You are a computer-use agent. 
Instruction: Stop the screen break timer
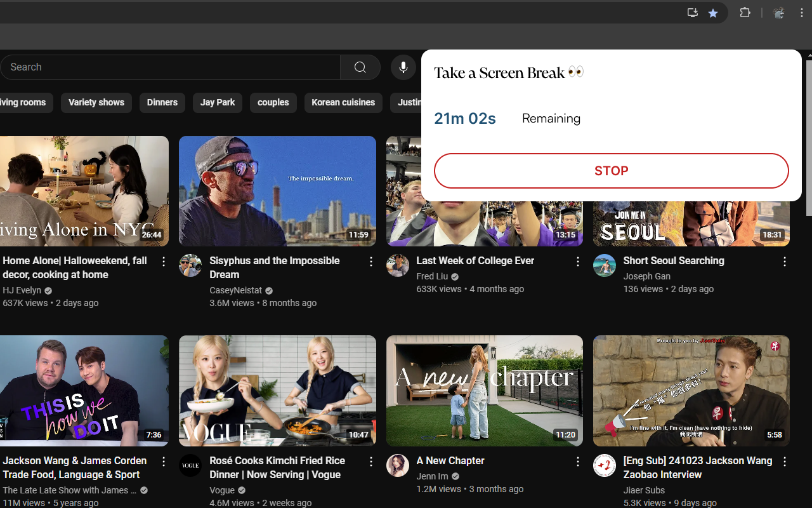pyautogui.click(x=612, y=171)
